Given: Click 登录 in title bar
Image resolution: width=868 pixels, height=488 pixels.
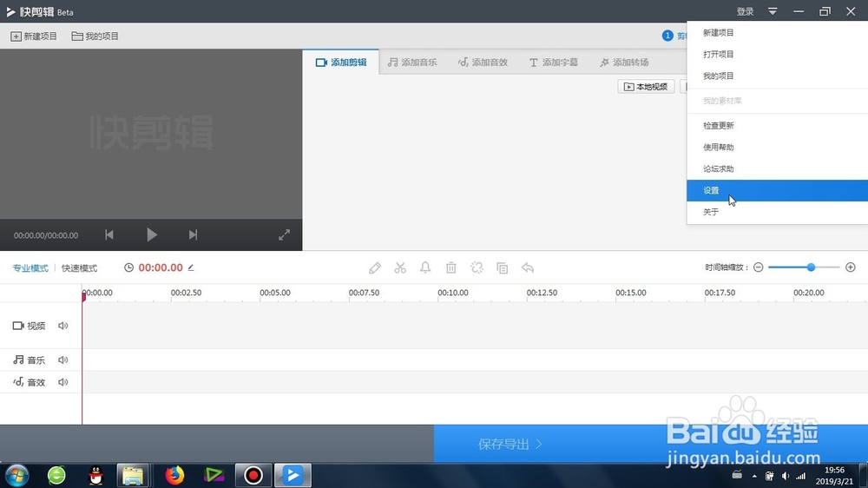Looking at the screenshot, I should tap(745, 11).
